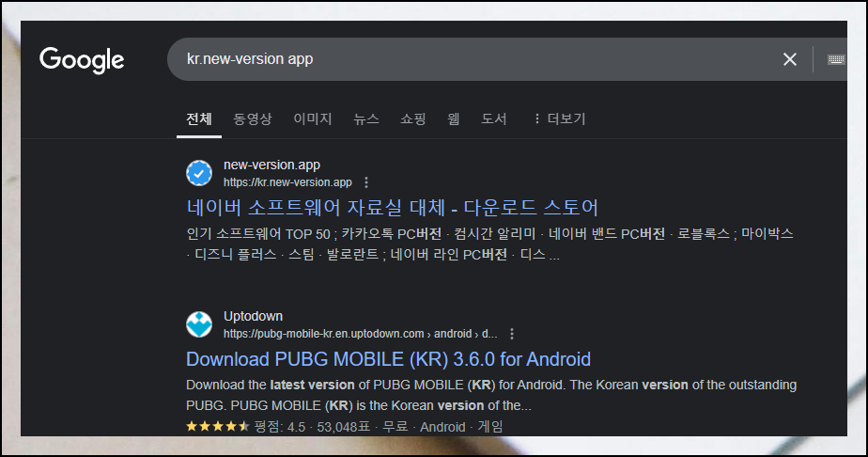Viewport: 868px width, 457px height.
Task: Click the https://kr.new-version.app URL
Action: tap(287, 182)
